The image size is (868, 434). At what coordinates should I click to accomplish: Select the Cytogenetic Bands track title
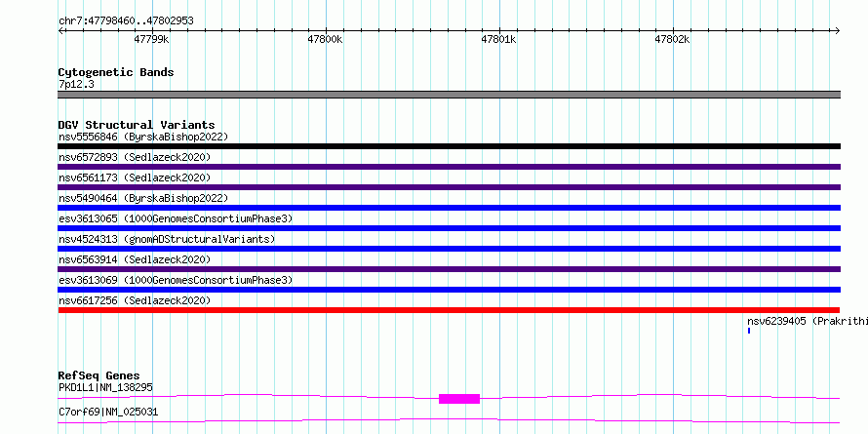coord(116,72)
